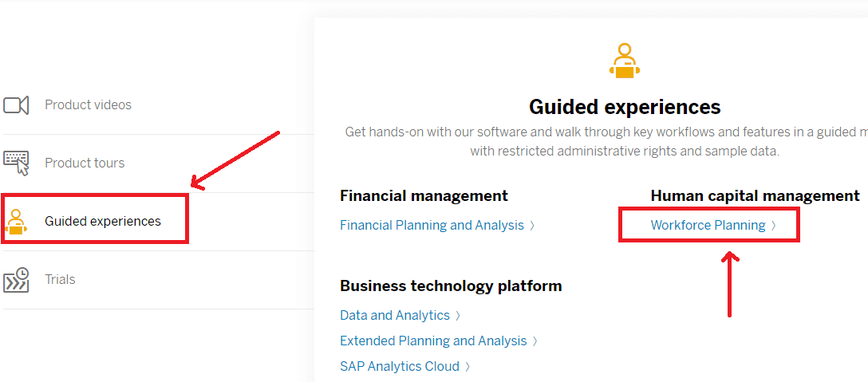
Task: Select the Guided experiences tab label
Action: click(103, 222)
